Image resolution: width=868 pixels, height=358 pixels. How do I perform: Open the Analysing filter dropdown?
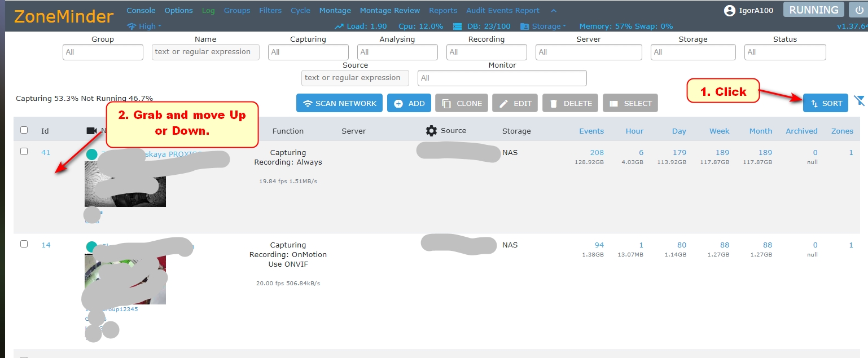(x=397, y=52)
